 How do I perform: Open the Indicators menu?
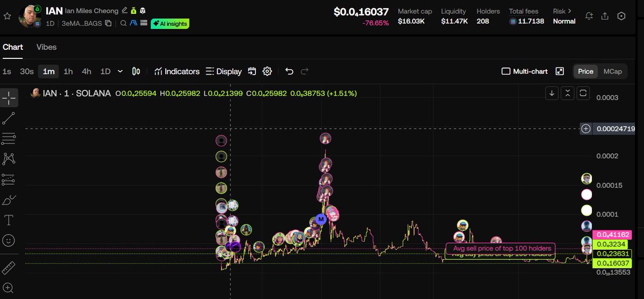177,71
